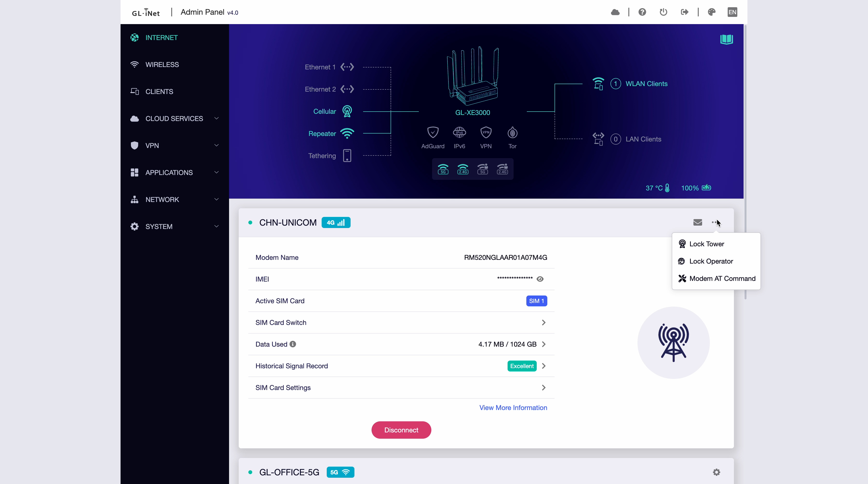Go to the Clients sidebar page
This screenshot has width=868, height=484.
tap(175, 92)
